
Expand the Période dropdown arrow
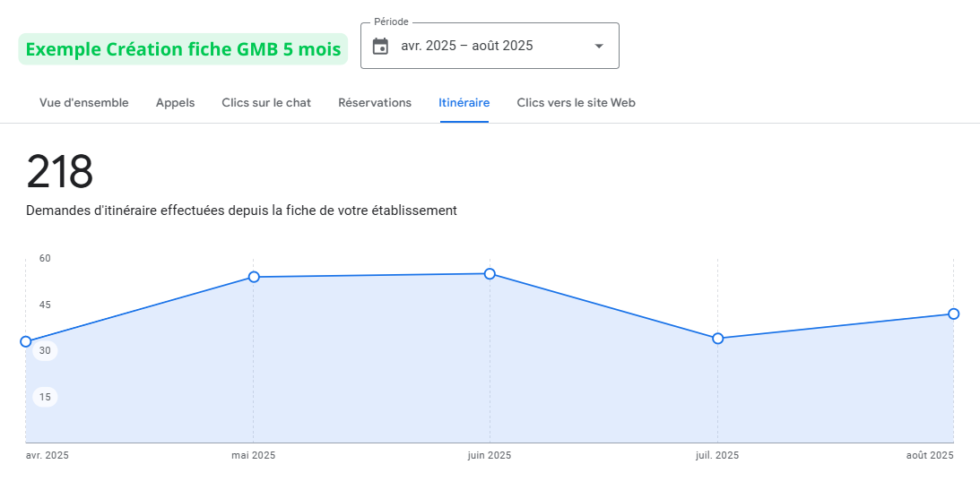click(x=599, y=47)
